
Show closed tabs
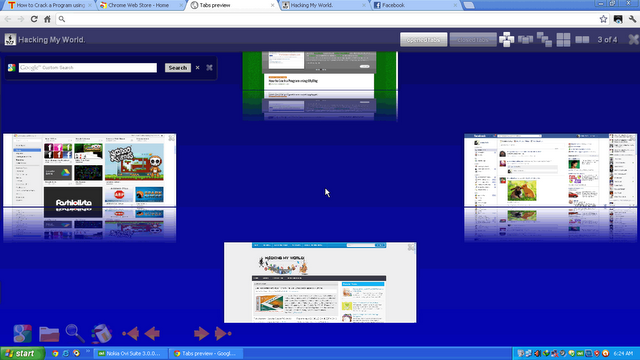(473, 40)
